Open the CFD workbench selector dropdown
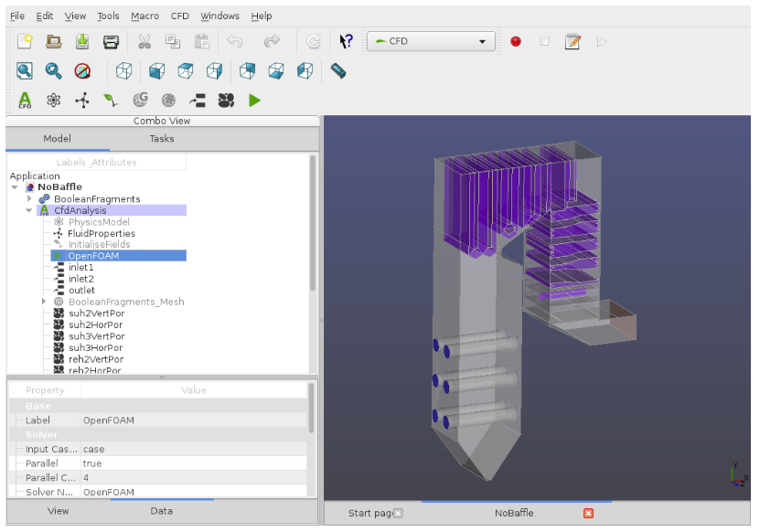 (x=431, y=41)
